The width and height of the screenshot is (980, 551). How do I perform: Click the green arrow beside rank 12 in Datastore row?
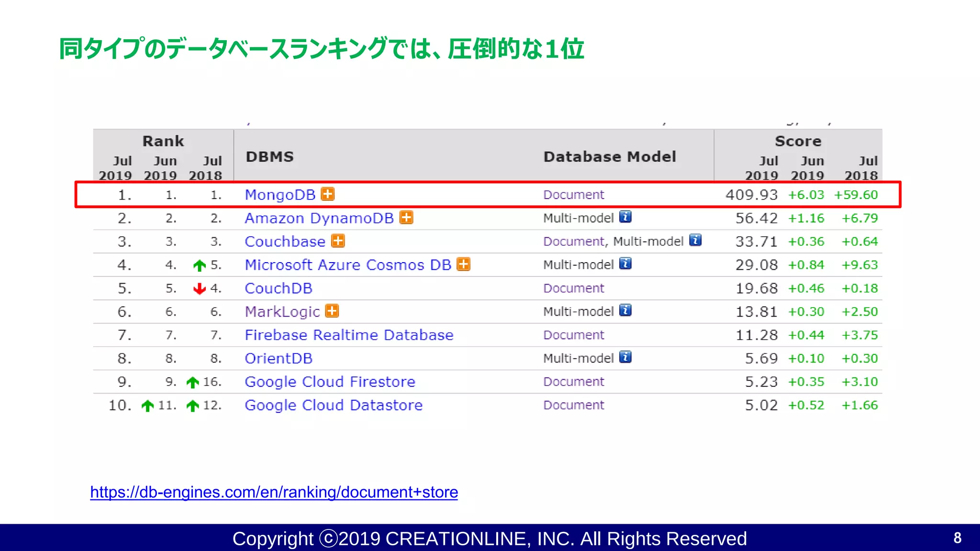(193, 406)
